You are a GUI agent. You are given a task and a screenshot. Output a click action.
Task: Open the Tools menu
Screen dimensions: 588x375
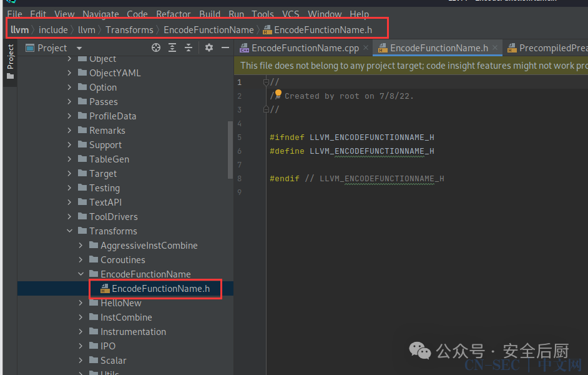[x=263, y=14]
